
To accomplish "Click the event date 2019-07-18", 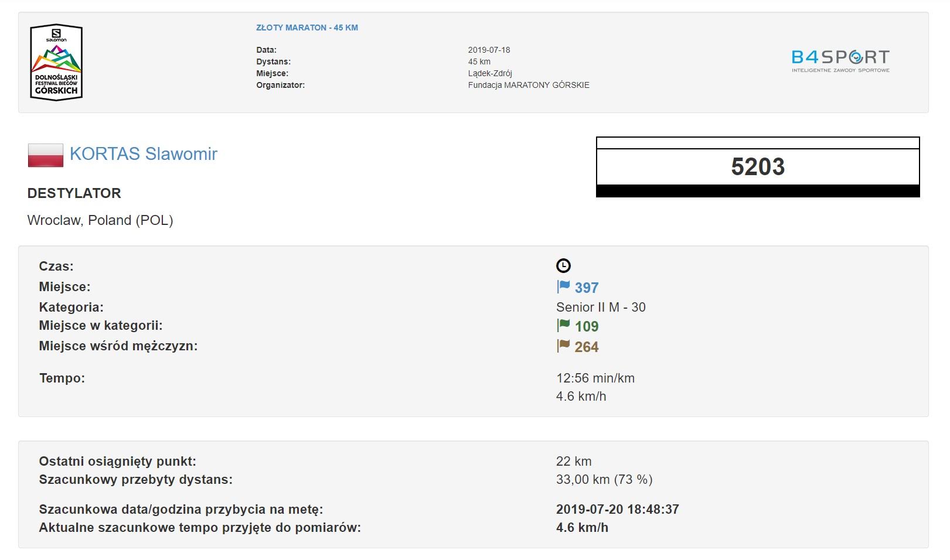I will [x=489, y=50].
